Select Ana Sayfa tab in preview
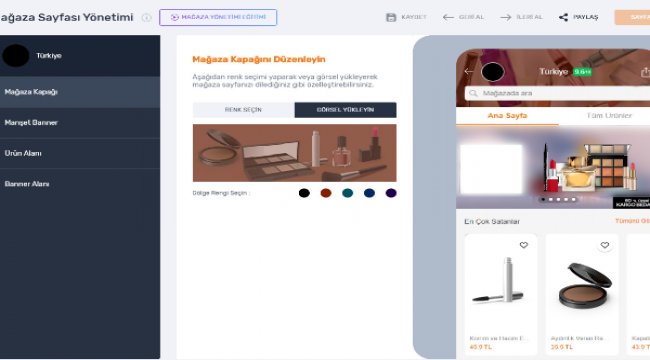Screen dimensions: 650x360 click(507, 116)
